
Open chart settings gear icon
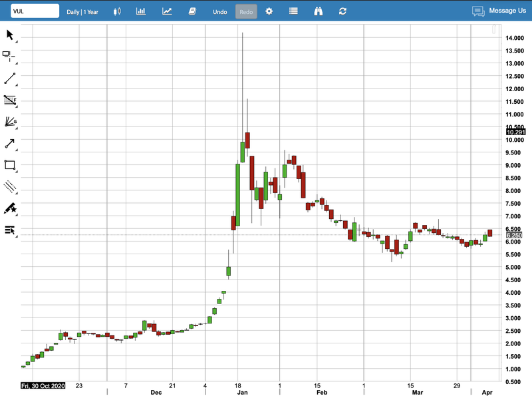point(269,11)
